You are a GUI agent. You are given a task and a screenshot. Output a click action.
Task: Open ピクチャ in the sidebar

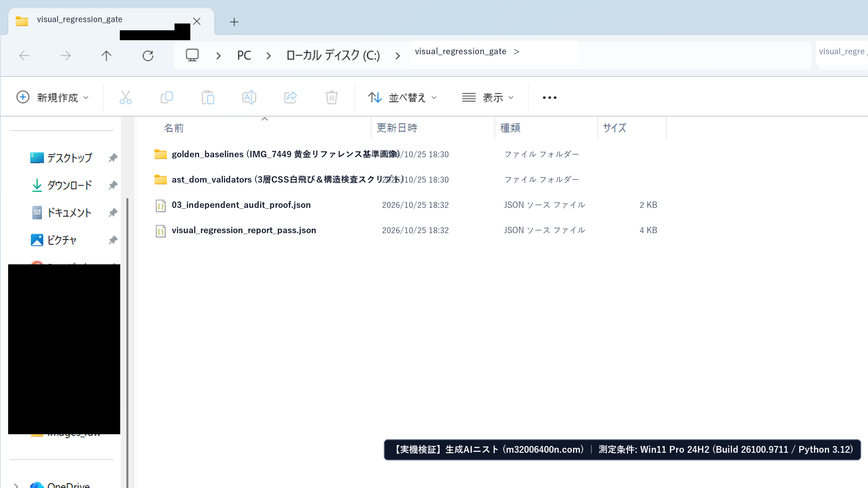click(62, 240)
